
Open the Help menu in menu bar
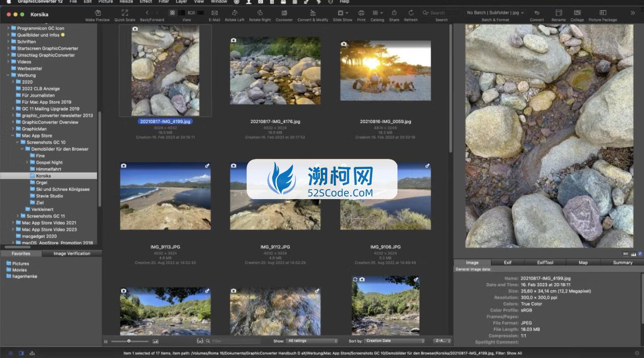click(x=345, y=2)
